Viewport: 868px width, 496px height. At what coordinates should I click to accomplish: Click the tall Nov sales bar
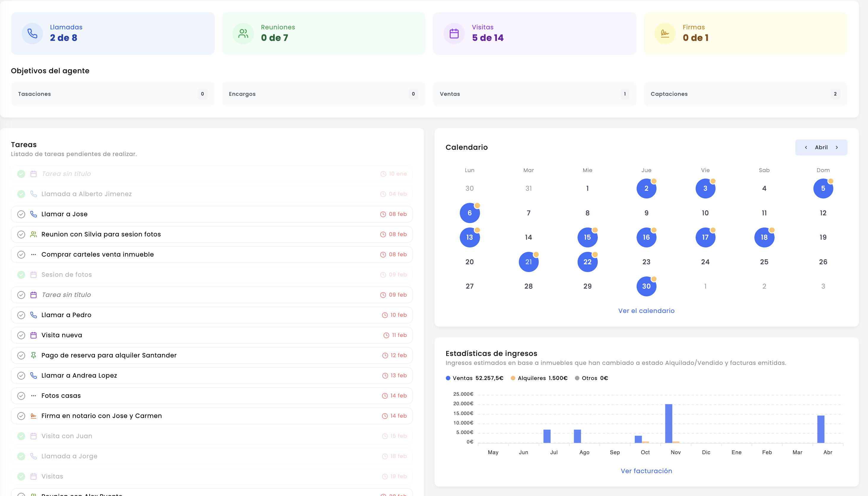coord(668,423)
